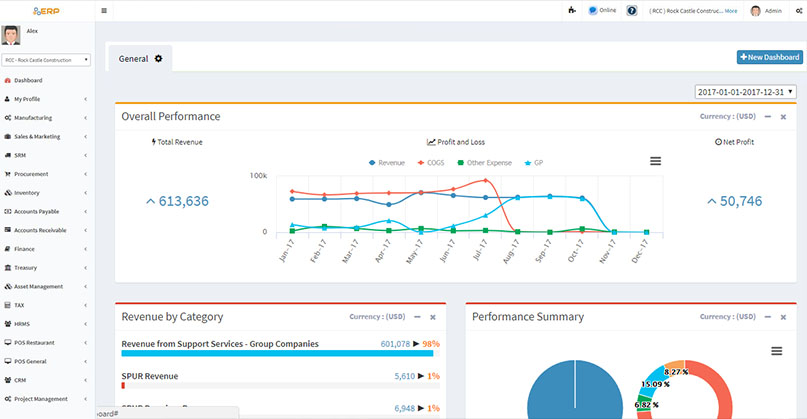Viewport: 807px width, 419px height.
Task: Open the sitemap icon in top bar
Action: [x=572, y=10]
